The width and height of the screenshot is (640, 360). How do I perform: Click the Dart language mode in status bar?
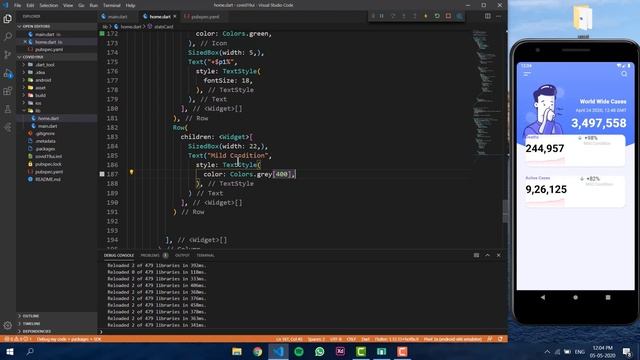(365, 339)
